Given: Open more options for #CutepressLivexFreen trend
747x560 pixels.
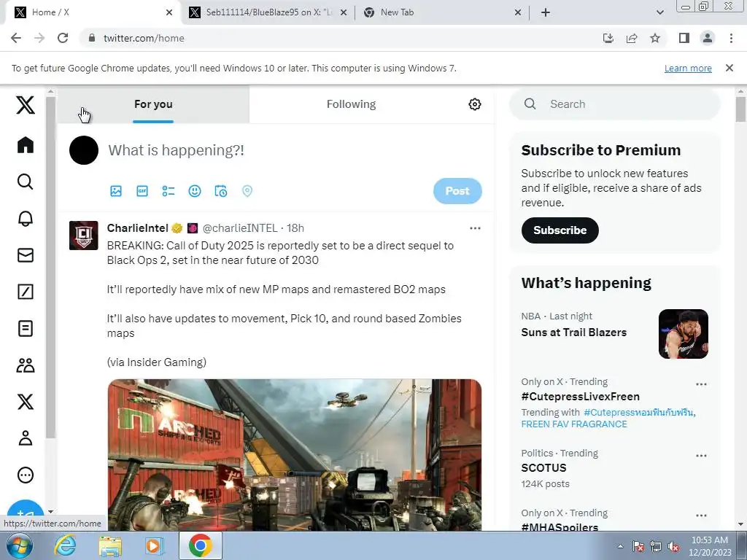Looking at the screenshot, I should (x=701, y=384).
